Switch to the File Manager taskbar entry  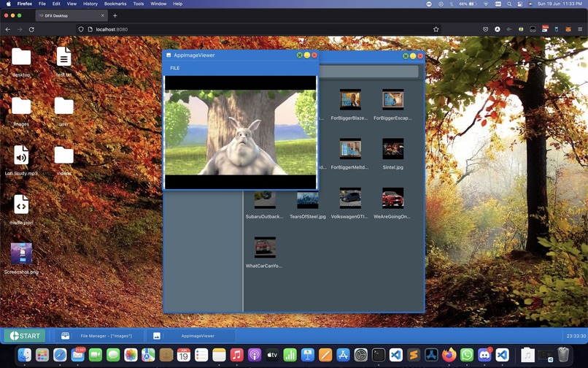tap(99, 336)
